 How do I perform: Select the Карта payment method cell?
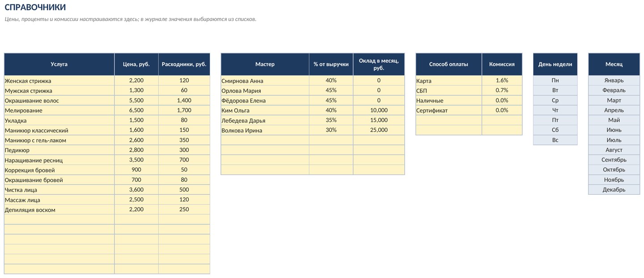click(449, 81)
